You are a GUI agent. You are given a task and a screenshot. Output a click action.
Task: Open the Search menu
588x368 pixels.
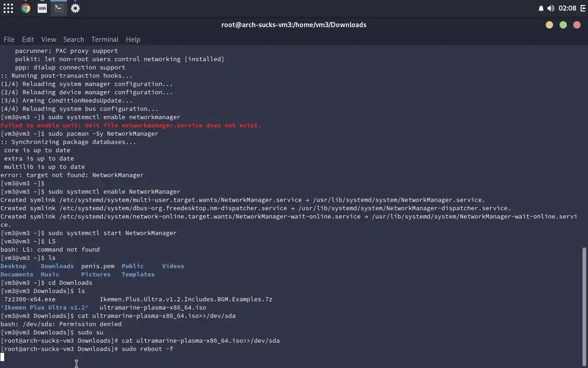point(73,40)
